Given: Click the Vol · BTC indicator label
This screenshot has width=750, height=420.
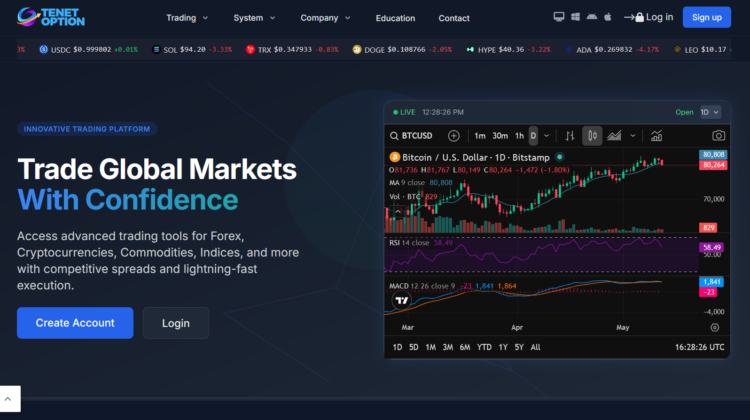Looking at the screenshot, I should point(405,197).
